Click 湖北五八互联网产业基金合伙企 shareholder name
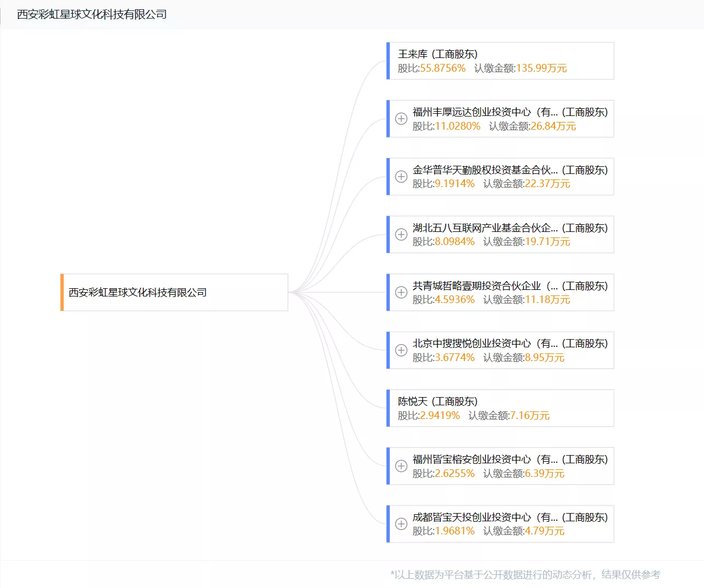Screen dimensions: 704x588 pyautogui.click(x=485, y=228)
